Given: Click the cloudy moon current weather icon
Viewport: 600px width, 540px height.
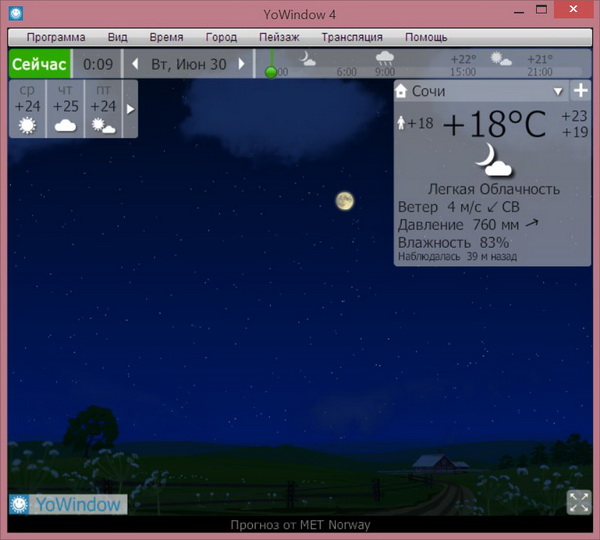Looking at the screenshot, I should tap(492, 158).
